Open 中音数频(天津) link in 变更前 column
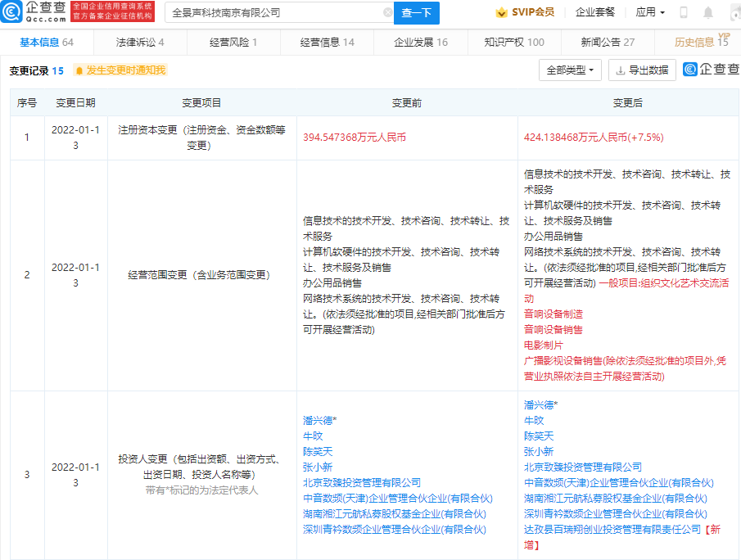Viewport: 741px width, 560px height. click(398, 499)
